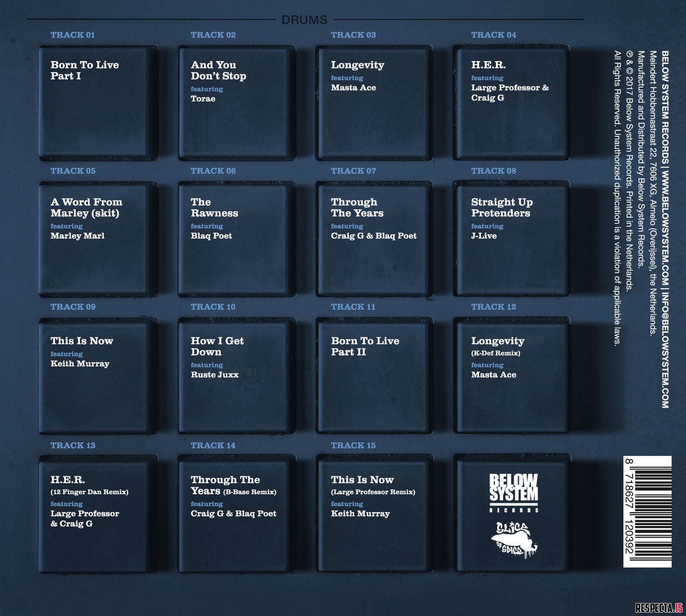Click 'Blaq Poet' under The Rawness
The image size is (686, 616).
(211, 236)
